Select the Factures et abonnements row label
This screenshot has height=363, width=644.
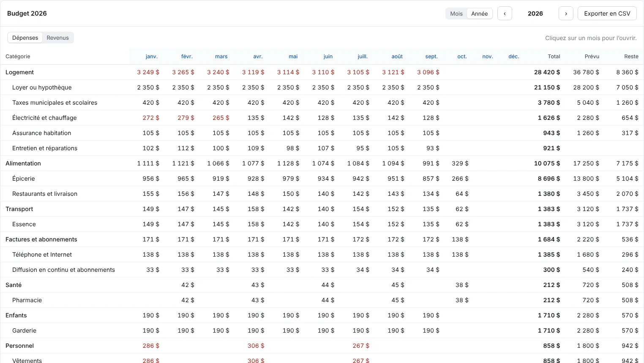(x=41, y=239)
